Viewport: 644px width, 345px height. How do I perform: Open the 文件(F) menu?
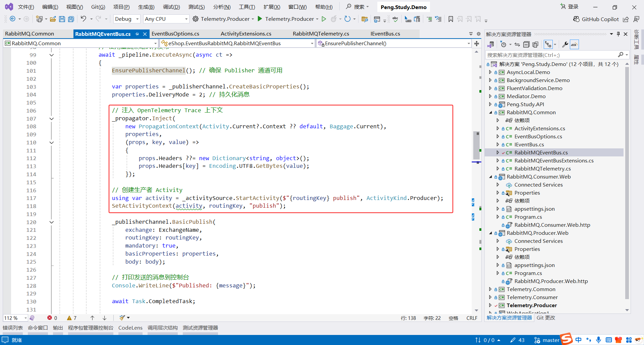coord(26,7)
